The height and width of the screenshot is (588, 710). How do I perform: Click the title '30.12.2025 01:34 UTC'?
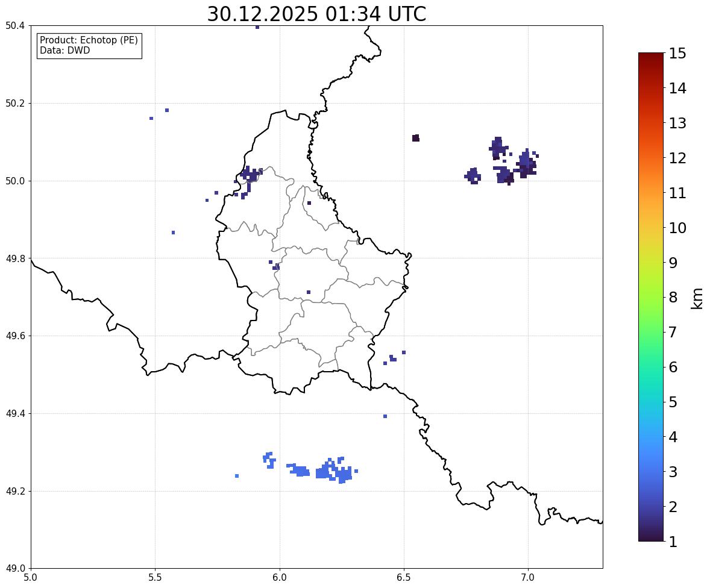pyautogui.click(x=316, y=14)
